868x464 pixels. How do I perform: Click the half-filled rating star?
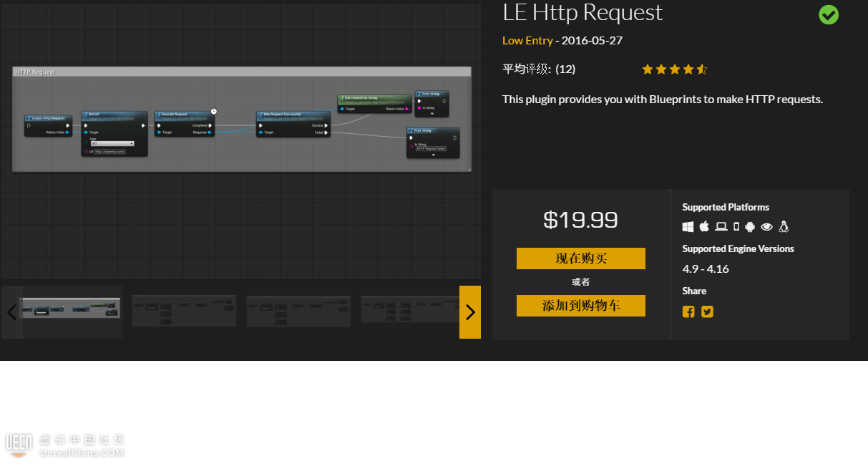point(702,69)
